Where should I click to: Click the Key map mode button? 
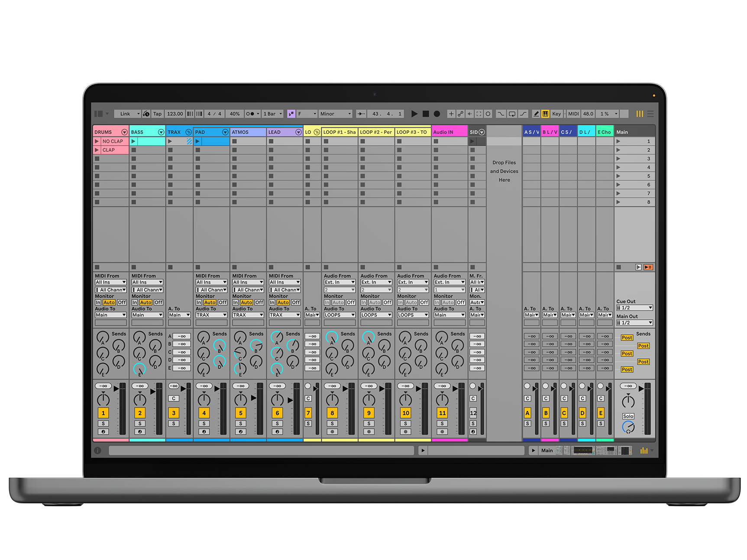click(556, 114)
